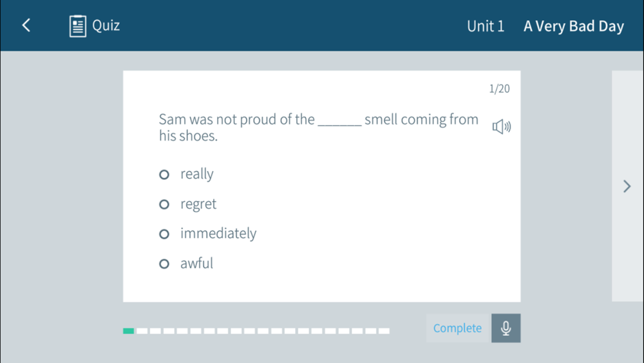Viewport: 644px width, 363px height.
Task: Click the Quiz clipboard icon
Action: pos(78,26)
